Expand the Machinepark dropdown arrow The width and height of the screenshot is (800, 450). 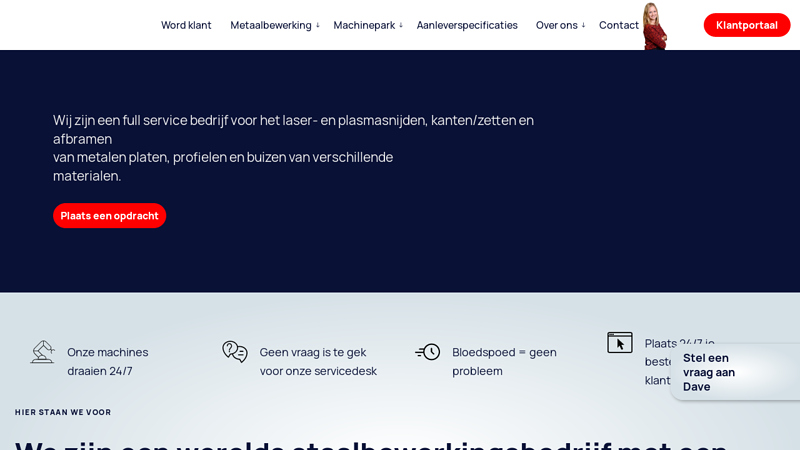coord(401,25)
